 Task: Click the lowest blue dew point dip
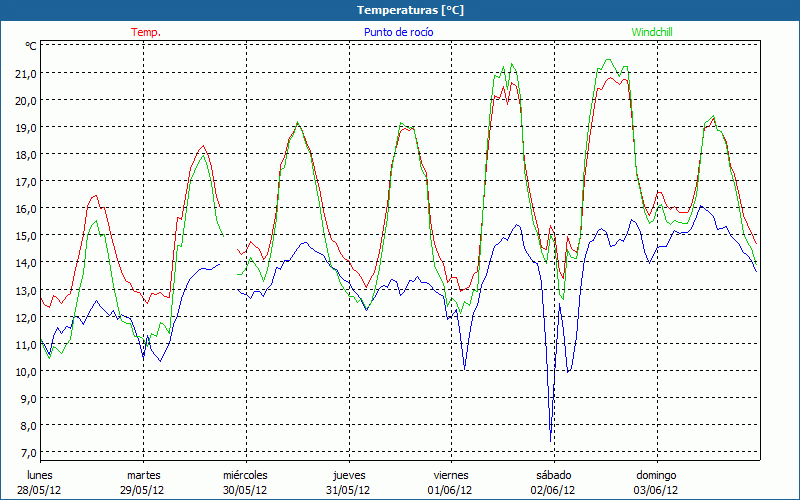[551, 439]
